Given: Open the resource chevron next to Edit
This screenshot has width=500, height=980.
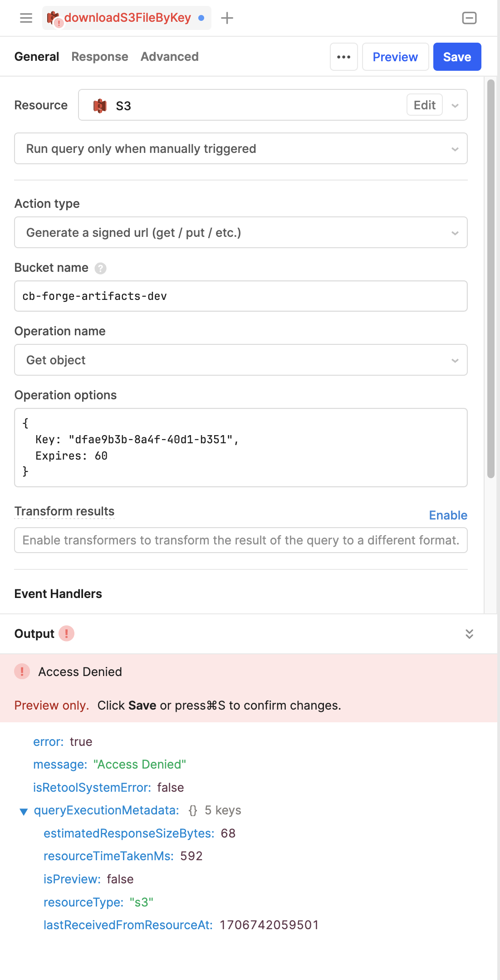Looking at the screenshot, I should pos(455,106).
